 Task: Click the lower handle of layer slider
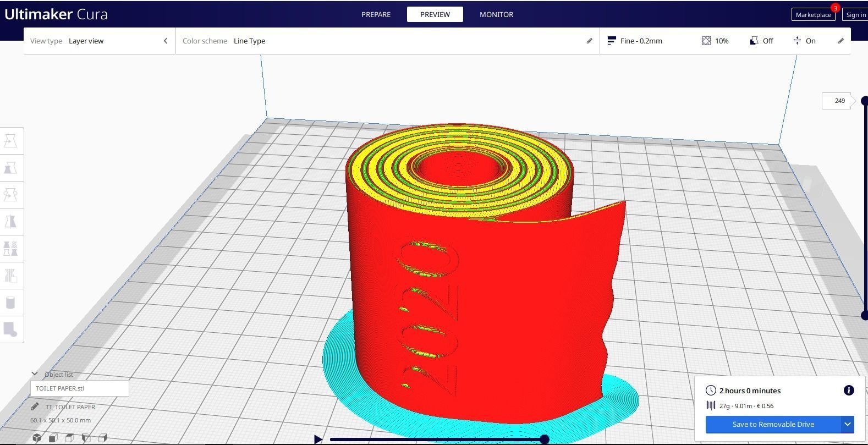(865, 315)
